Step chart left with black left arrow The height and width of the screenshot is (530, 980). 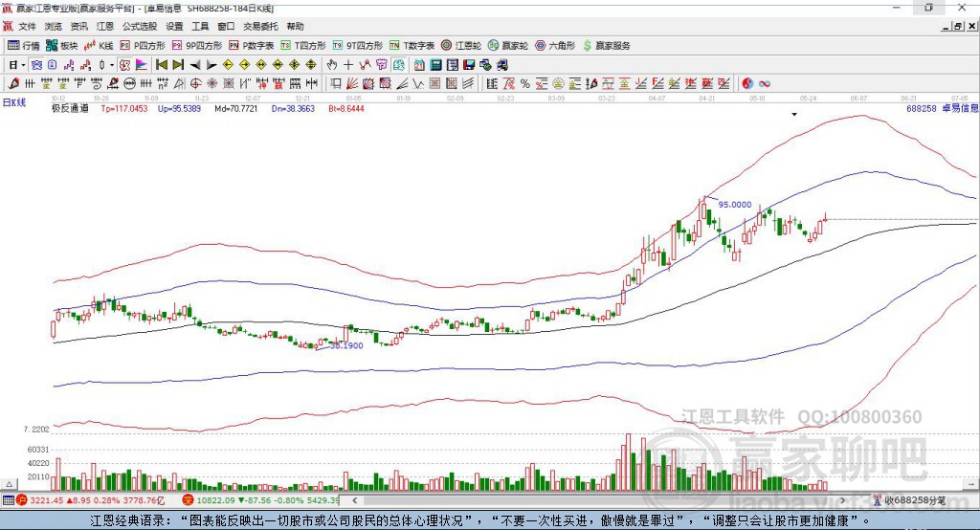(x=195, y=65)
